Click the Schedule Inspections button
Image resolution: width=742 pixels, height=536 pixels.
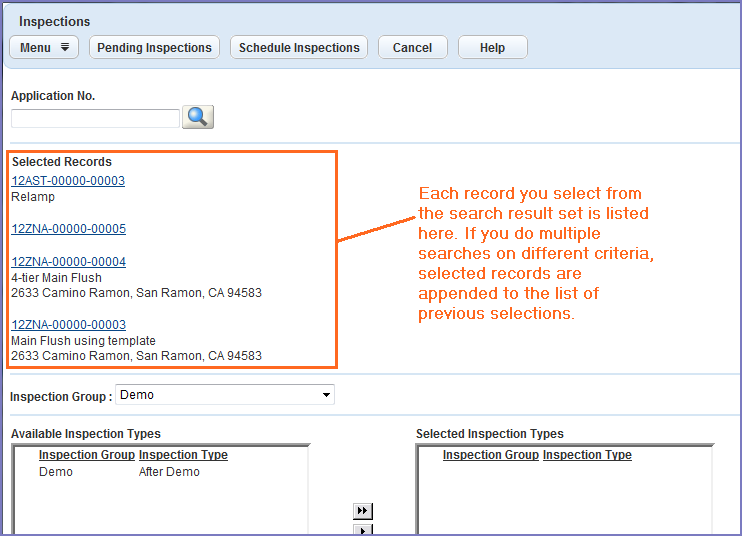click(x=299, y=48)
